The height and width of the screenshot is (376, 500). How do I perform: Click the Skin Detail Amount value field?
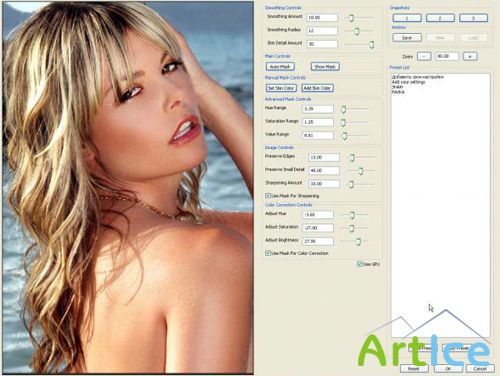322,44
